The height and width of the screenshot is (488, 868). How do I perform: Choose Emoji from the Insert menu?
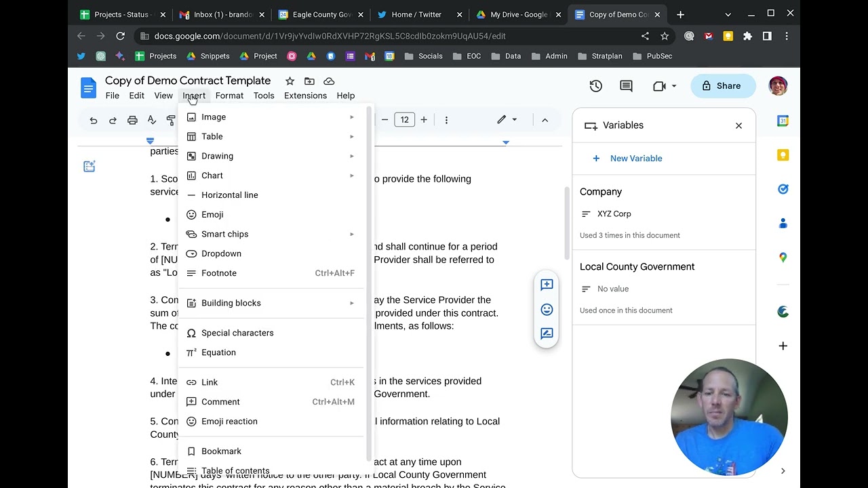(x=271, y=214)
